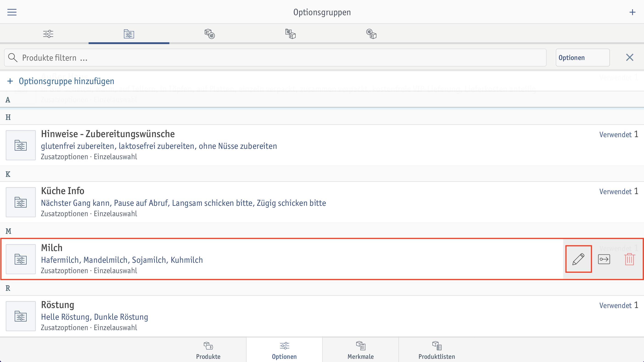Delete Milch with the trash icon
The height and width of the screenshot is (362, 644).
tap(630, 259)
